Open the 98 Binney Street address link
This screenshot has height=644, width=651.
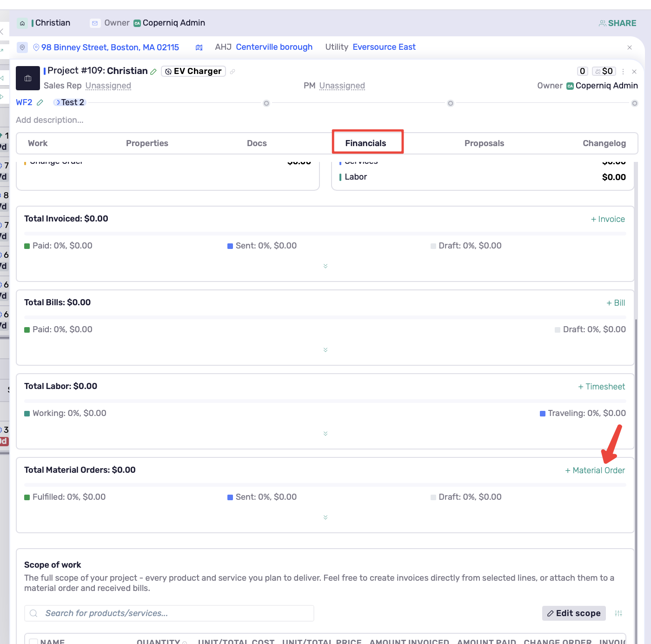[110, 47]
